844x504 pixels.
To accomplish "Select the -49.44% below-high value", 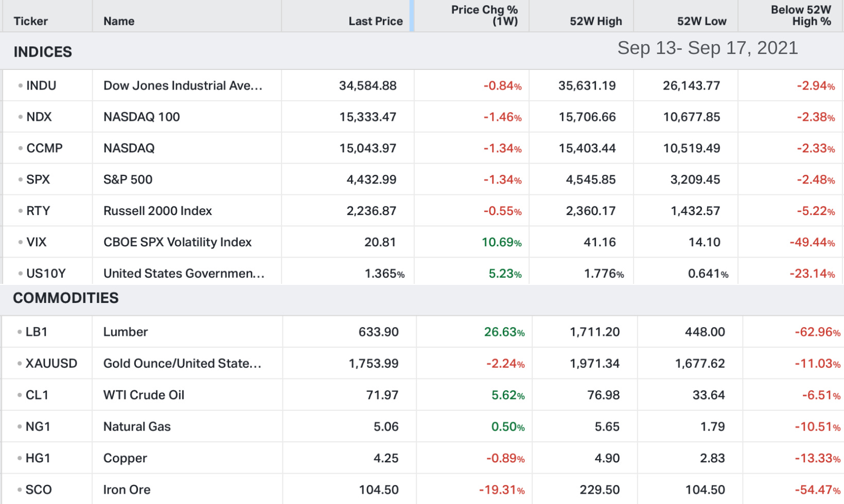I will click(x=812, y=242).
